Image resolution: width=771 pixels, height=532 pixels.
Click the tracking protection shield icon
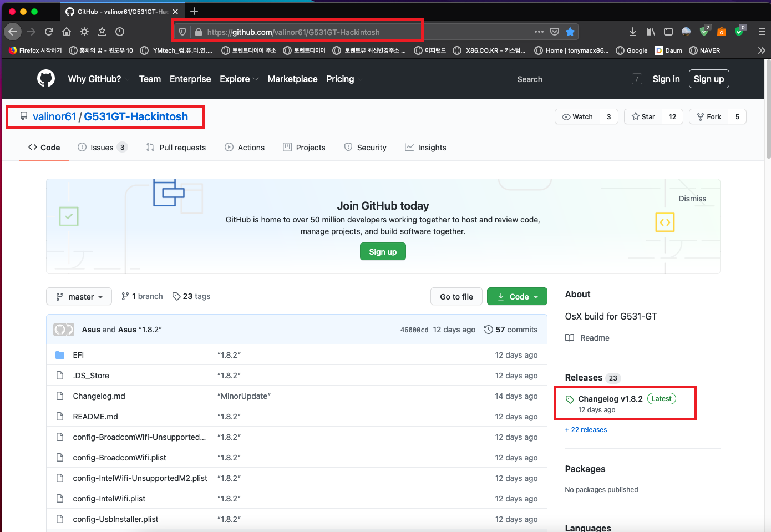click(x=182, y=32)
